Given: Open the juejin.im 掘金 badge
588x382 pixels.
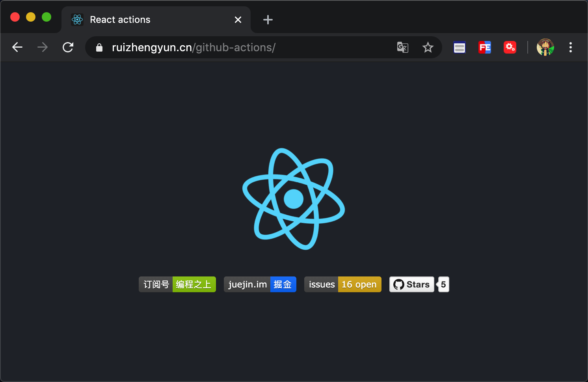Looking at the screenshot, I should coord(260,284).
